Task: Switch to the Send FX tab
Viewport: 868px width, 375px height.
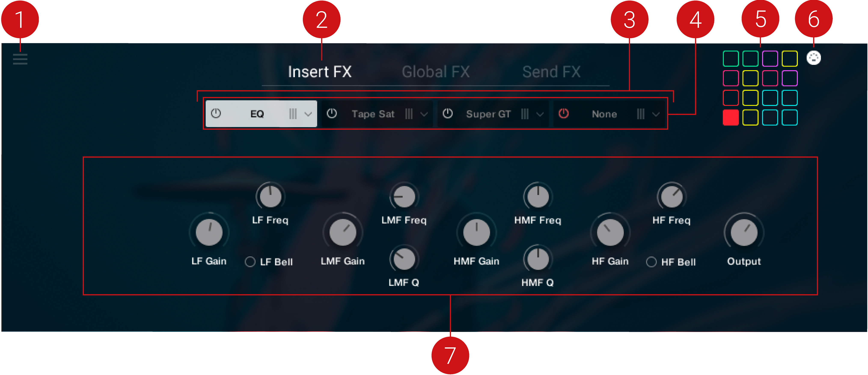Action: pos(551,72)
